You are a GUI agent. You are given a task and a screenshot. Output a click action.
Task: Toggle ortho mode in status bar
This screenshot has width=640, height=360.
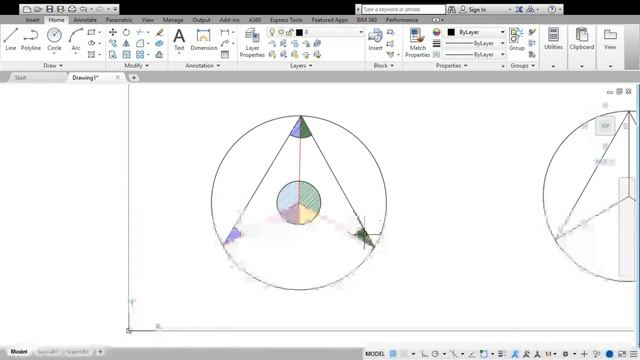tap(424, 353)
